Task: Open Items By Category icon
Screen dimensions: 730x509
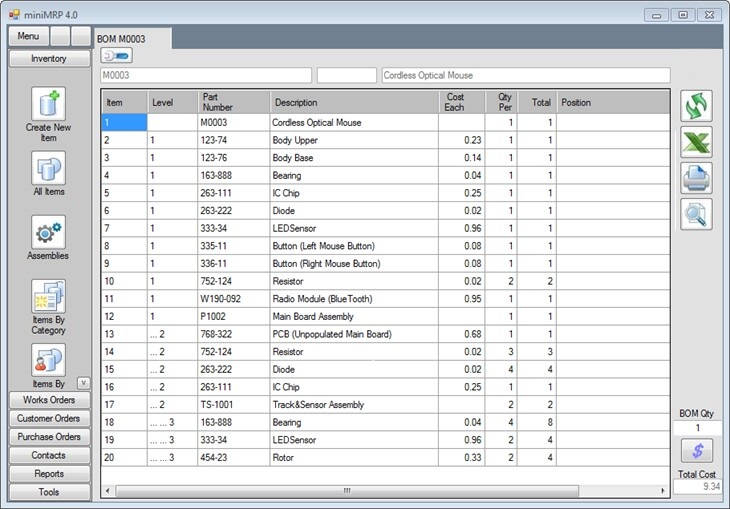Action: pyautogui.click(x=48, y=297)
